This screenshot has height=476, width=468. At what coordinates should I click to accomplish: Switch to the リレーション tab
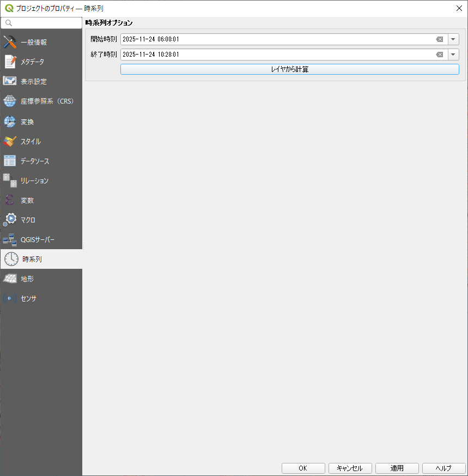pos(34,180)
